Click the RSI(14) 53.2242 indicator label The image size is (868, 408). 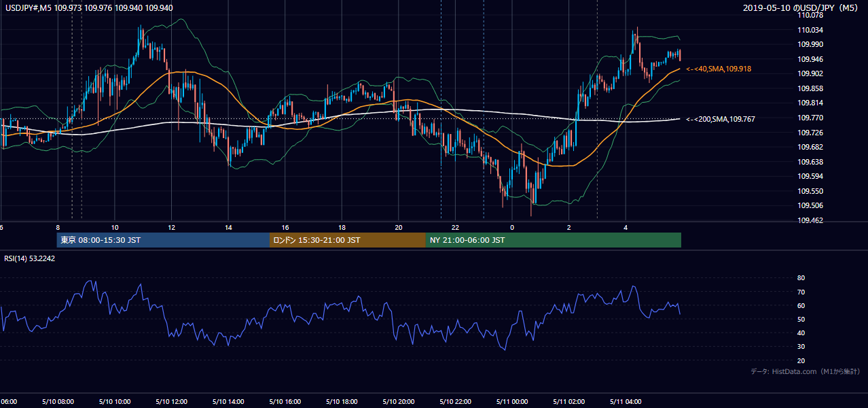click(x=30, y=258)
